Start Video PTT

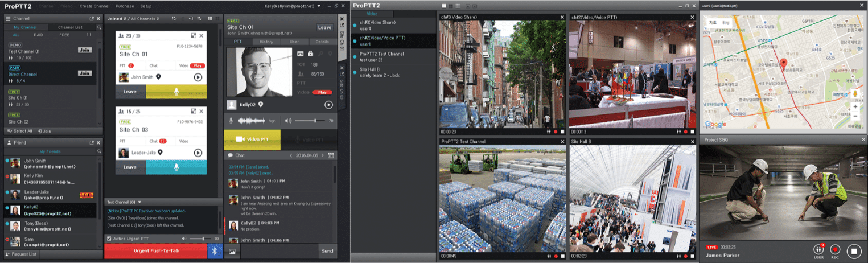pos(252,139)
